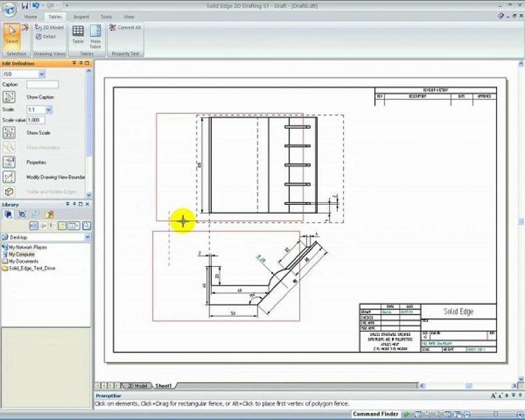This screenshot has height=420, width=525.
Task: Switch to the Home ribbon tab
Action: 31,17
